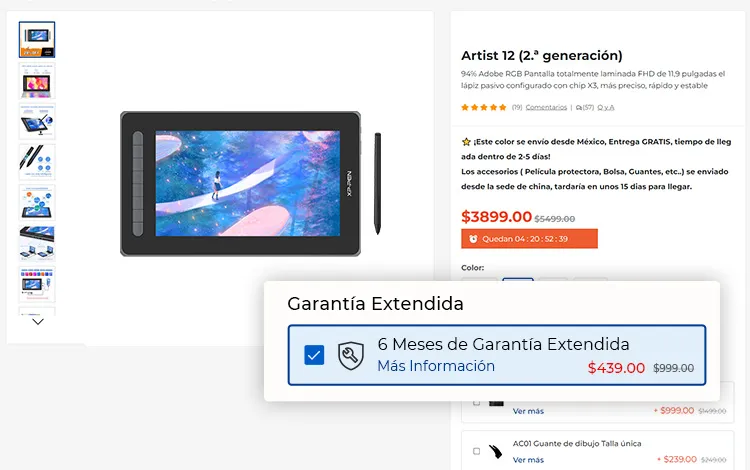Select the colorful screen second thumbnail

pos(37,80)
